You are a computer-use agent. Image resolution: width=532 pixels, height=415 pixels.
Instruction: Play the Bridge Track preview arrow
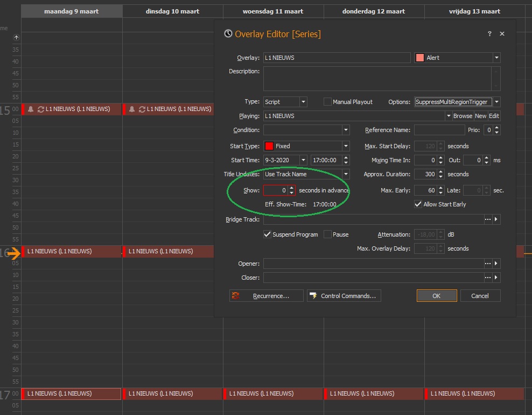click(496, 219)
